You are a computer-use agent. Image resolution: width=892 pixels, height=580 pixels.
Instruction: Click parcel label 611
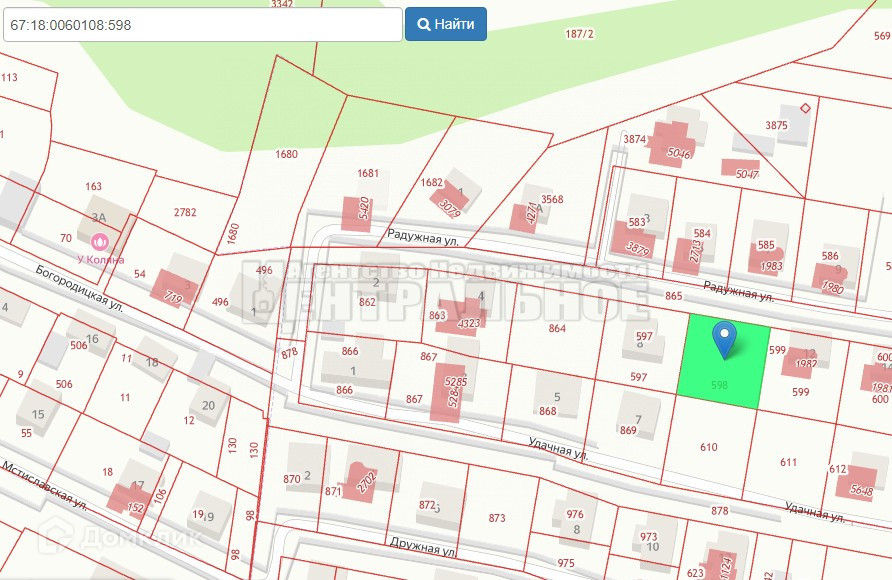coord(788,462)
